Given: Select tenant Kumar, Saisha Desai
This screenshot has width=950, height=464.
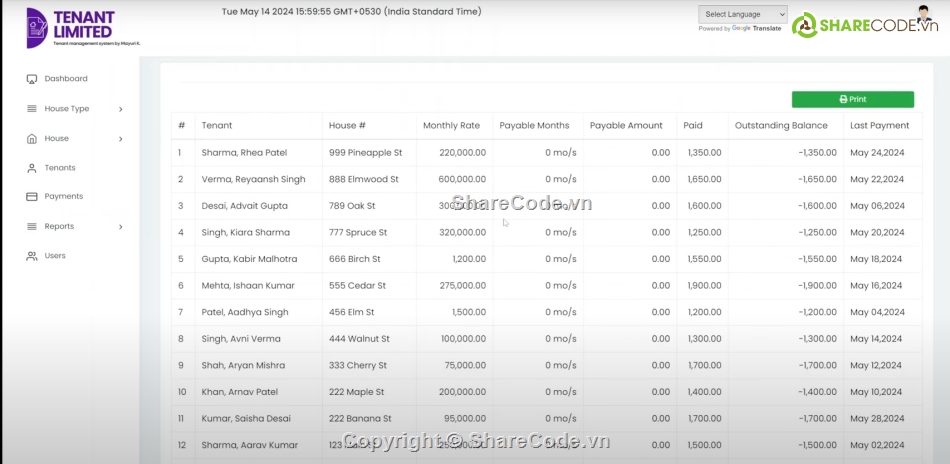Looking at the screenshot, I should click(246, 419).
